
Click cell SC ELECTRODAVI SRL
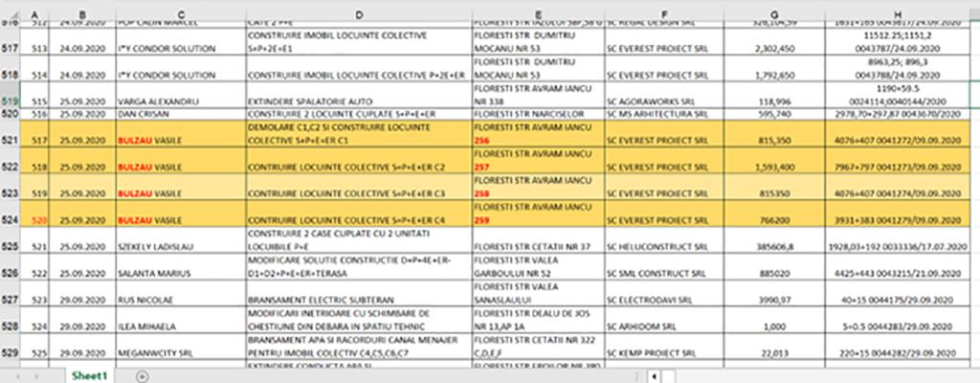pos(665,294)
